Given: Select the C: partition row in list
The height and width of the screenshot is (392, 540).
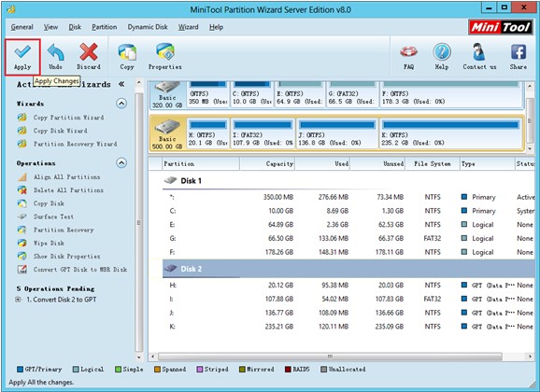Looking at the screenshot, I should click(348, 211).
